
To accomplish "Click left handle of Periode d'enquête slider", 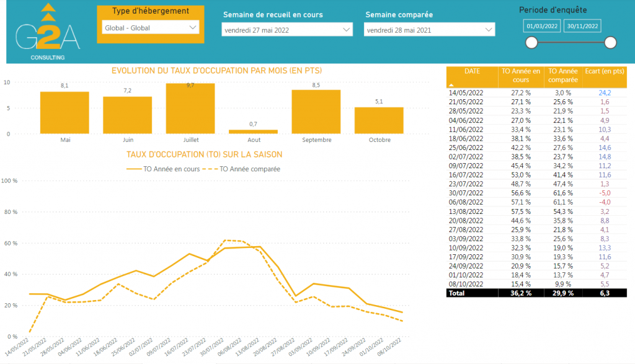I will pos(531,42).
